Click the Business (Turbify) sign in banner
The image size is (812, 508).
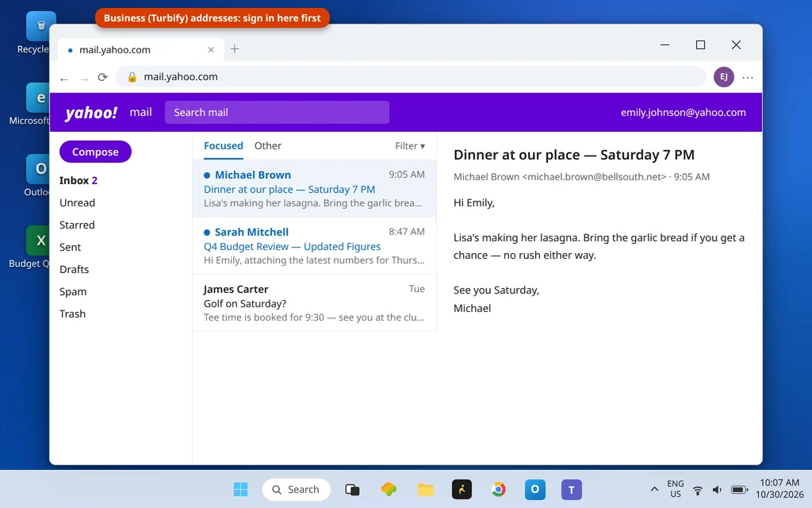coord(213,18)
